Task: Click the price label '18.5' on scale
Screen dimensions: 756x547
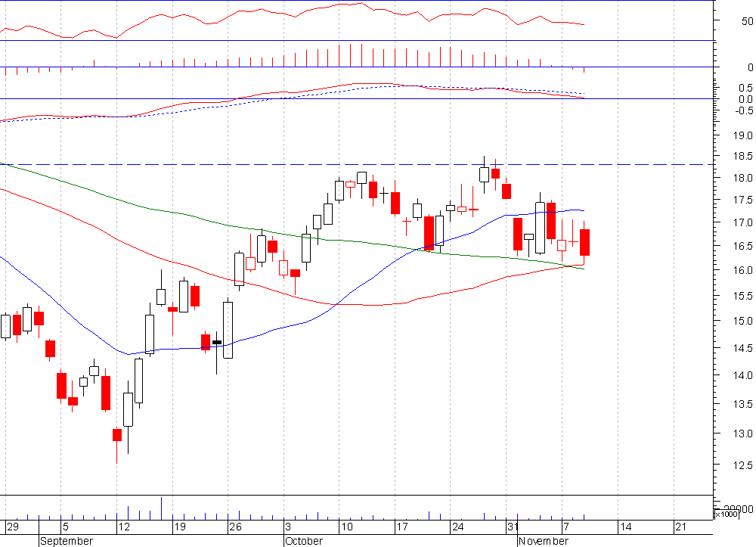Action: tap(742, 157)
